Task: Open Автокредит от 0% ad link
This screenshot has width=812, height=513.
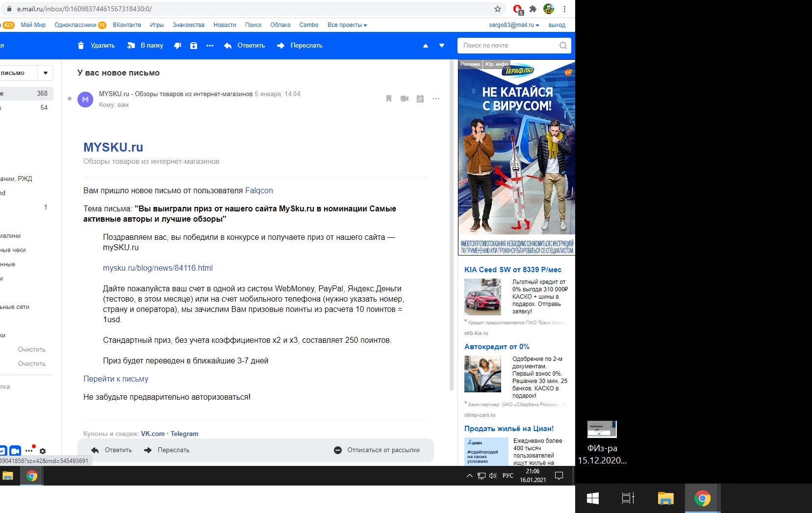Action: point(497,347)
